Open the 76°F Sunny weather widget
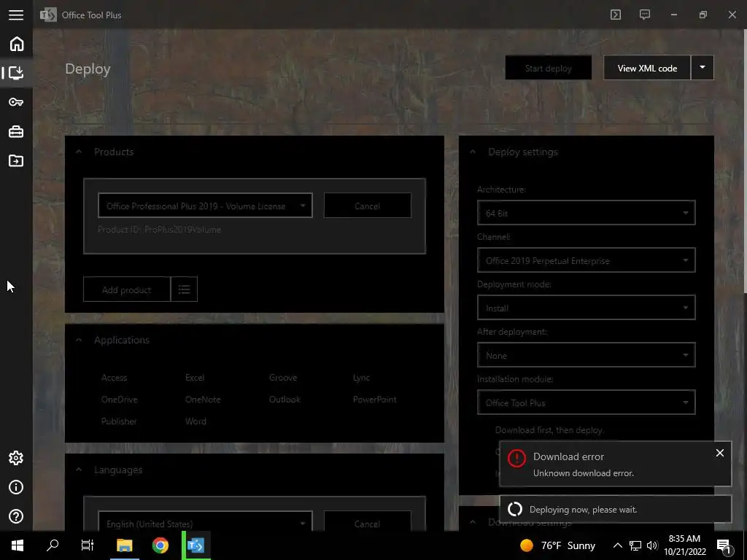 tap(558, 545)
